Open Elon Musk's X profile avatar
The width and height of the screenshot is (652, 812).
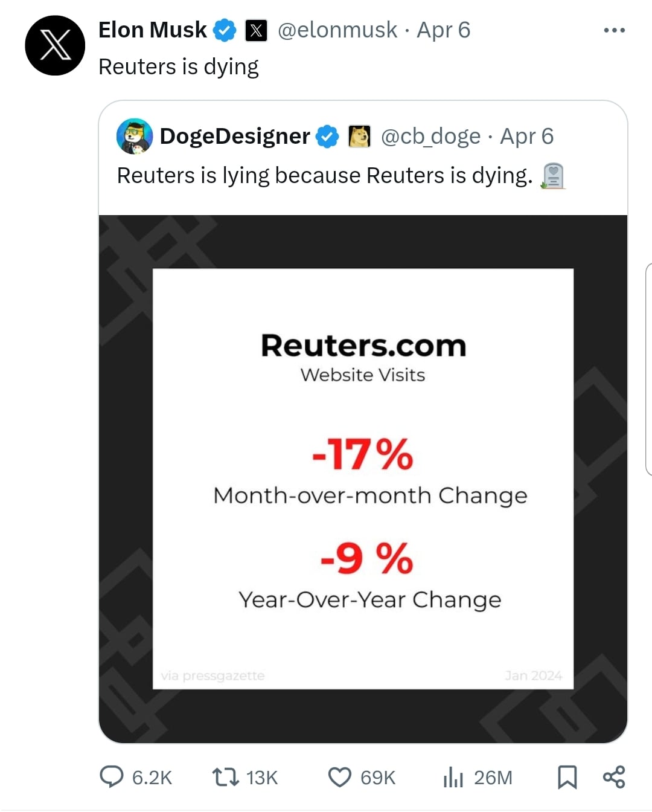click(55, 45)
